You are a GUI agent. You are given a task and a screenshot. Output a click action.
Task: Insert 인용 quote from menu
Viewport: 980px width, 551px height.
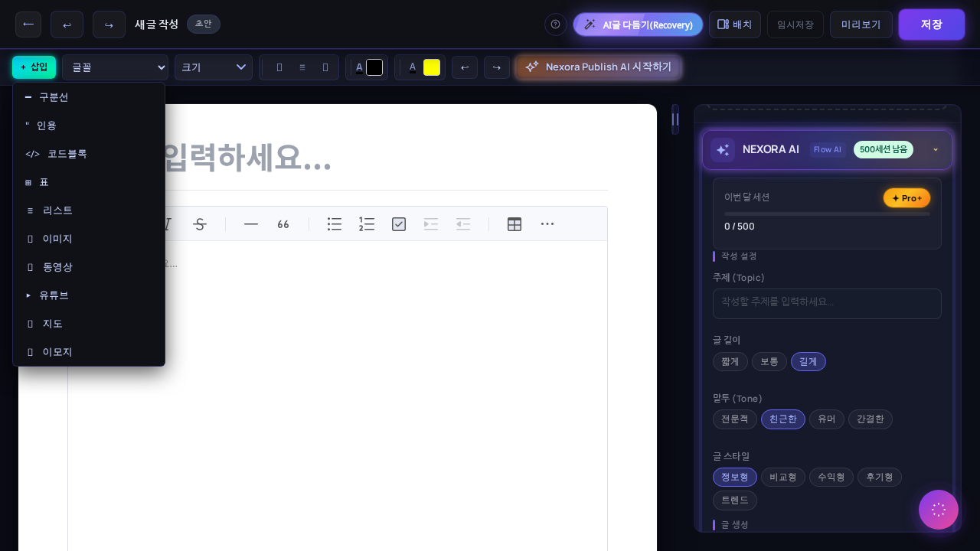coord(89,126)
